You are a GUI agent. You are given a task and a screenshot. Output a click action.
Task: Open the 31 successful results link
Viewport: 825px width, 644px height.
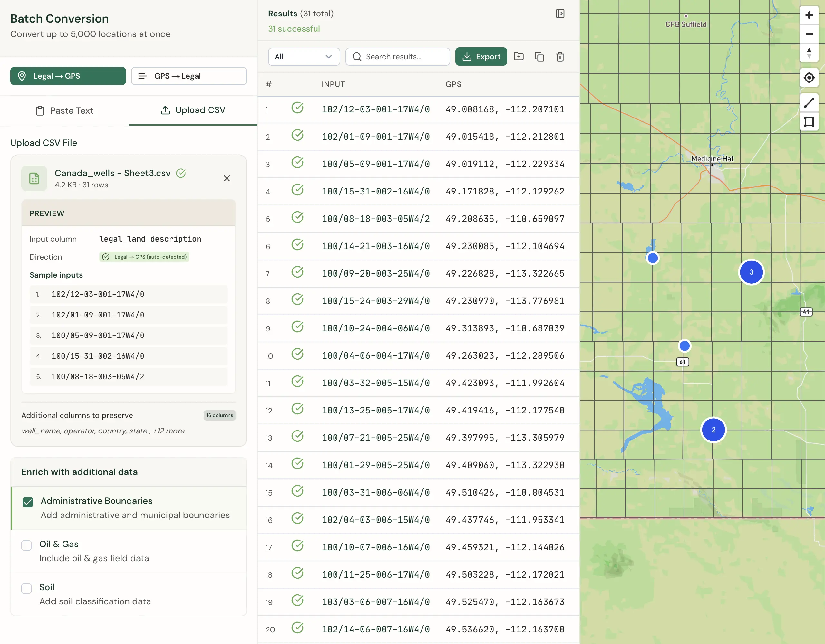click(x=294, y=28)
